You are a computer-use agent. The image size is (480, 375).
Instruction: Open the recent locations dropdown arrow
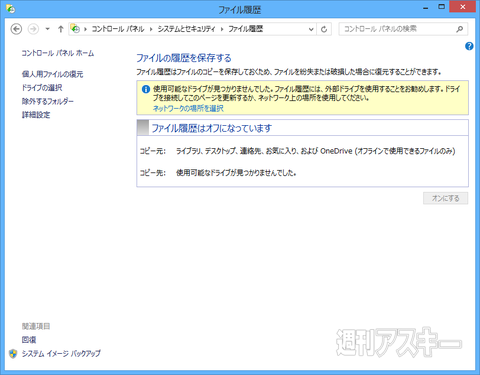(48, 29)
